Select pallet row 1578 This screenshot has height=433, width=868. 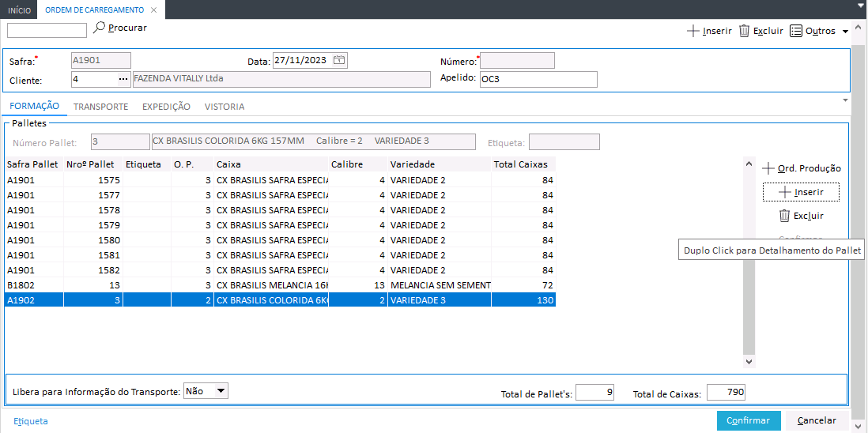click(x=280, y=210)
